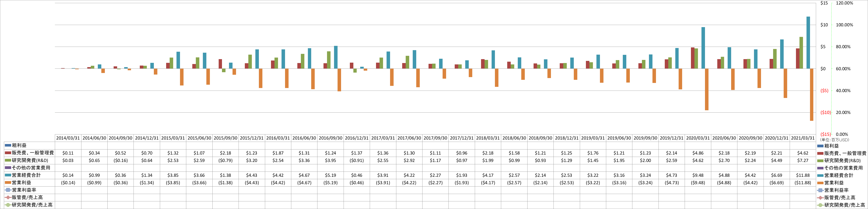868x209 pixels.
Task: Click the 2014/03/31 column header
Action: click(x=68, y=138)
